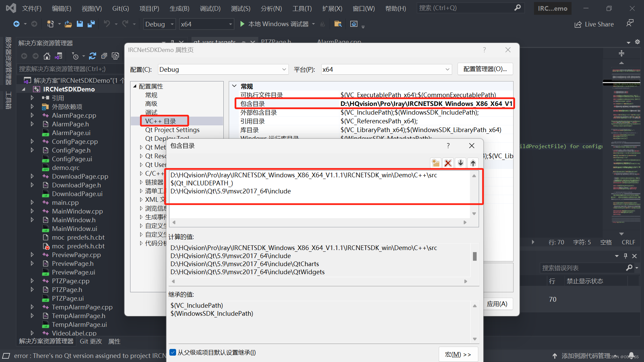
Task: Click collapse all icon in Solution Explorer
Action: (104, 56)
